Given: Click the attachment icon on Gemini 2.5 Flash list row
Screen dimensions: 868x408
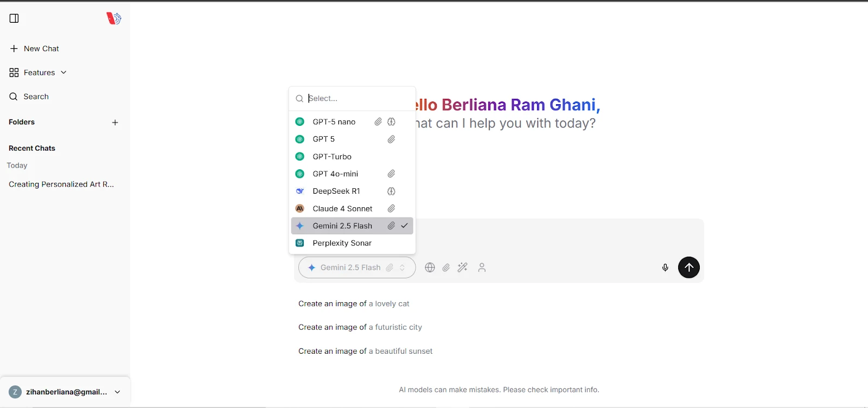Looking at the screenshot, I should click(x=391, y=226).
